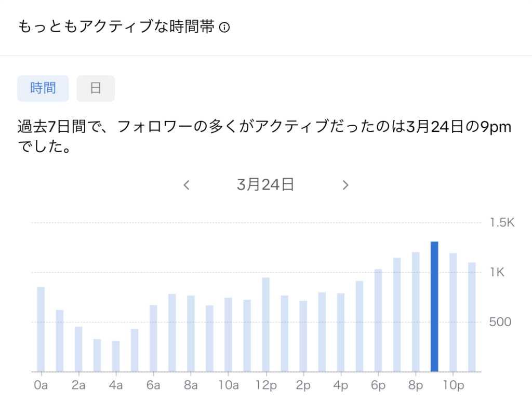Click the shortest bar at 4a
532x415 pixels.
click(116, 356)
